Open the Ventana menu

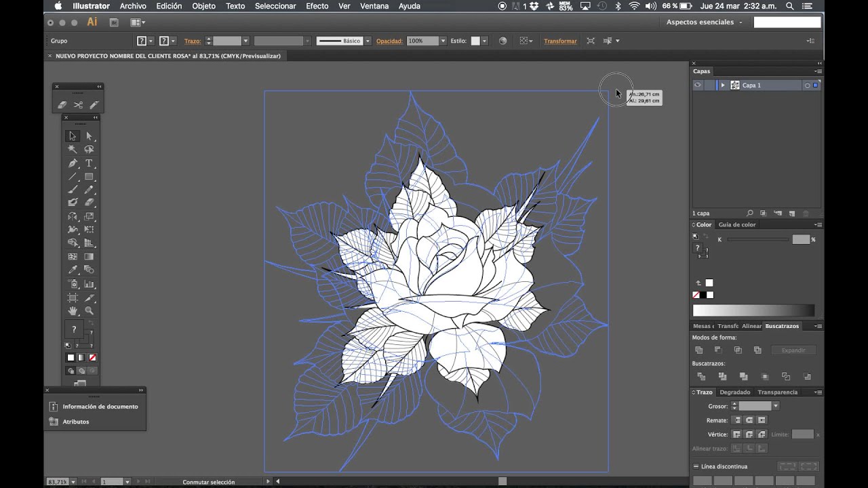coord(374,6)
